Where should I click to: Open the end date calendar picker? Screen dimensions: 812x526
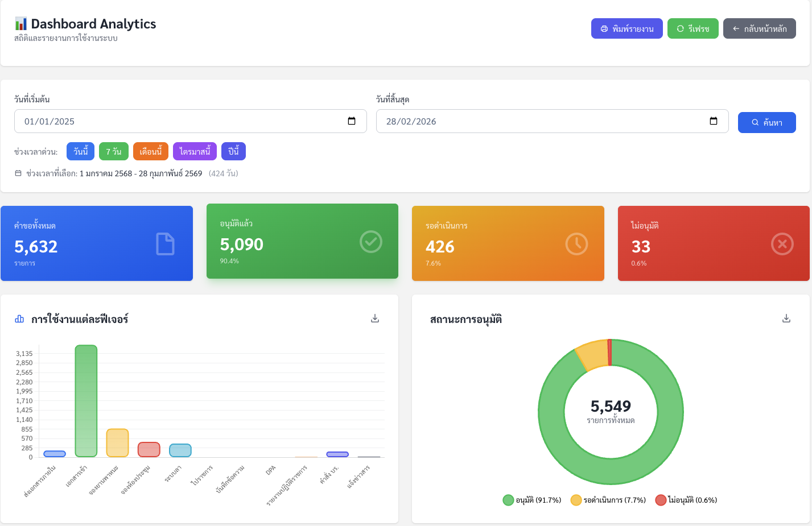(713, 121)
